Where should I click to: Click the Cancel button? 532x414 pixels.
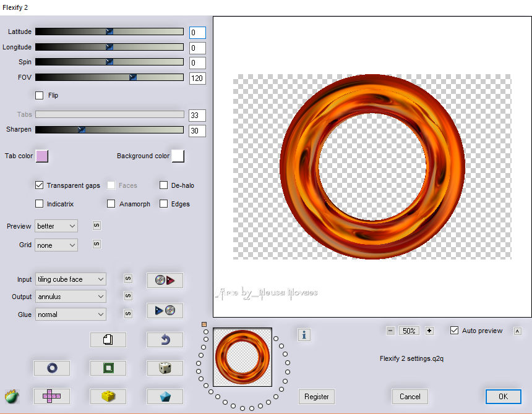click(410, 396)
